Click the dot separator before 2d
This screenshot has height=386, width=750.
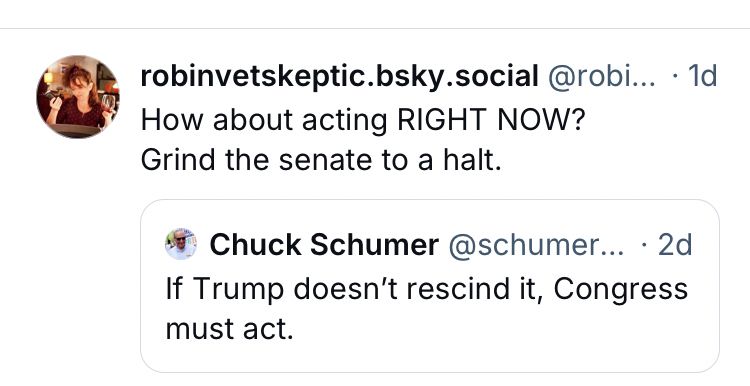coord(644,245)
